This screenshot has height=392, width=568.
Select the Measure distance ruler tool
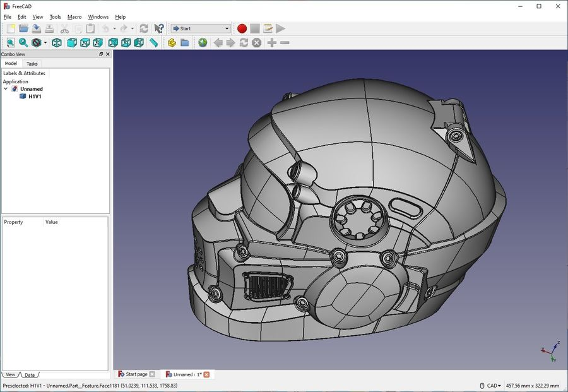(x=153, y=42)
